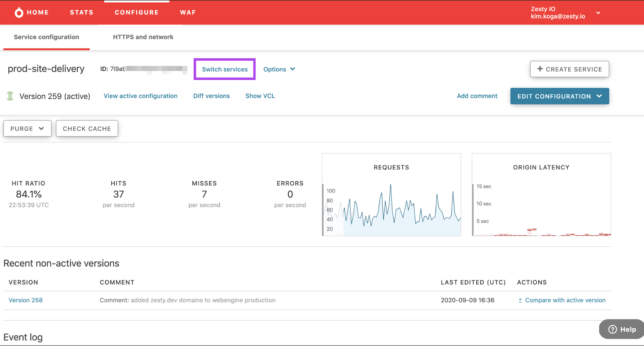Screen dimensions: 644x346
Task: Expand the Edit Configuration dropdown arrow
Action: 599,96
